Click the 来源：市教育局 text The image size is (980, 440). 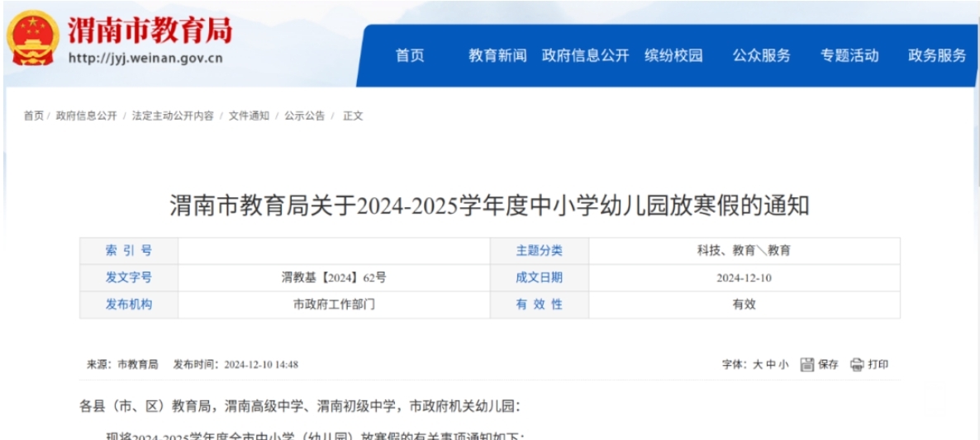click(122, 365)
